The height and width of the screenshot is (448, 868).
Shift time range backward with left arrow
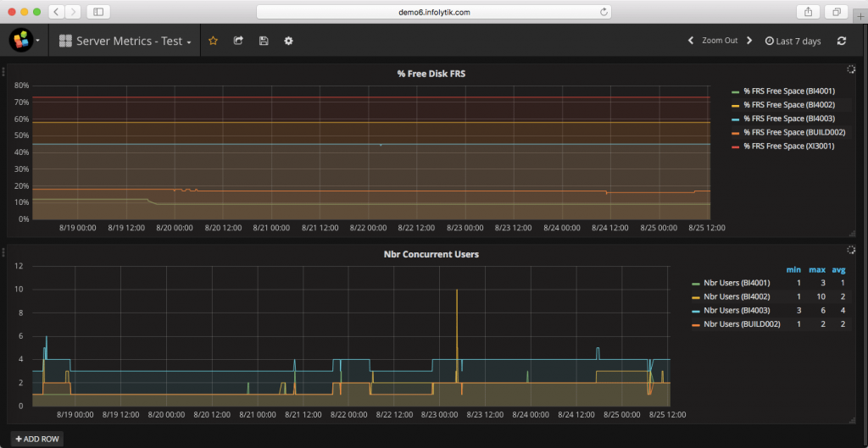691,41
